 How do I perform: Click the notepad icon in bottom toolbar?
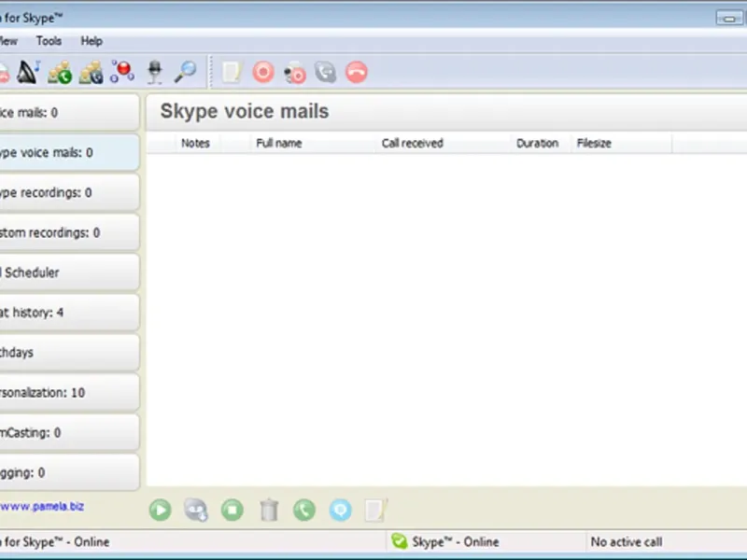click(376, 510)
